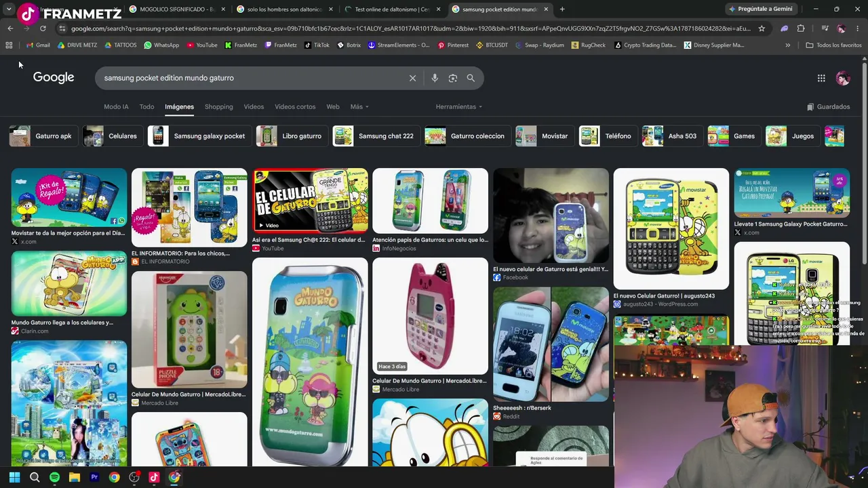Open the Sheeeeesh r/Berserk Reddit image
868x488 pixels.
(551, 344)
